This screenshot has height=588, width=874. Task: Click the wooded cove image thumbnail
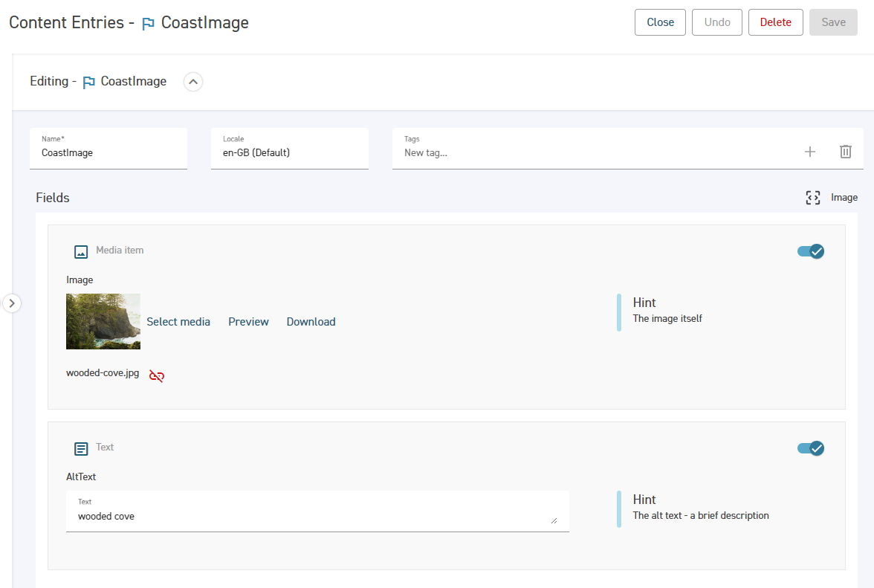point(103,321)
